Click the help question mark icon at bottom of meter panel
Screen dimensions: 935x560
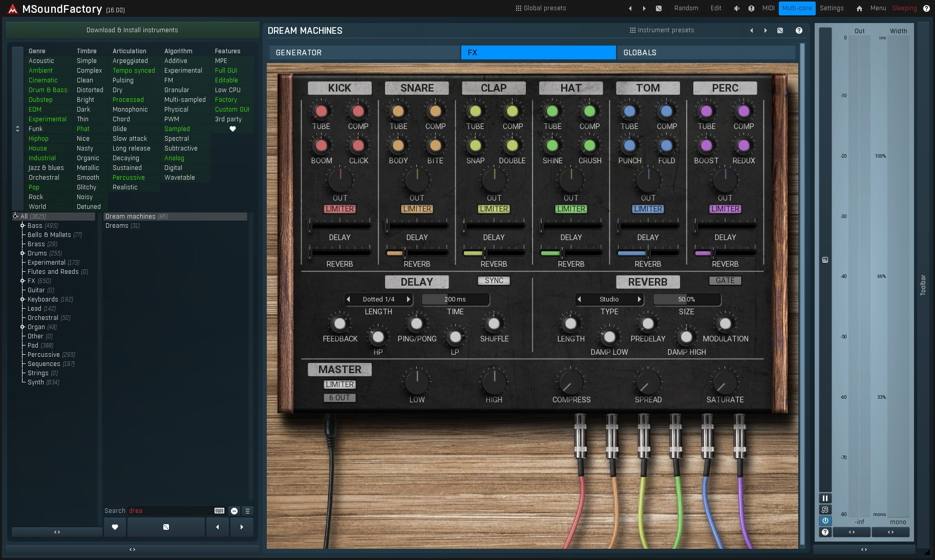click(825, 532)
